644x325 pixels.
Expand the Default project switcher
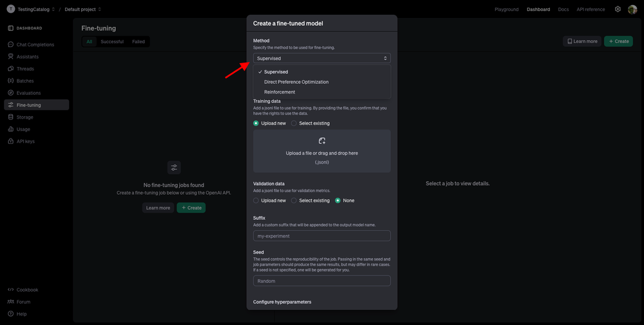tap(82, 9)
